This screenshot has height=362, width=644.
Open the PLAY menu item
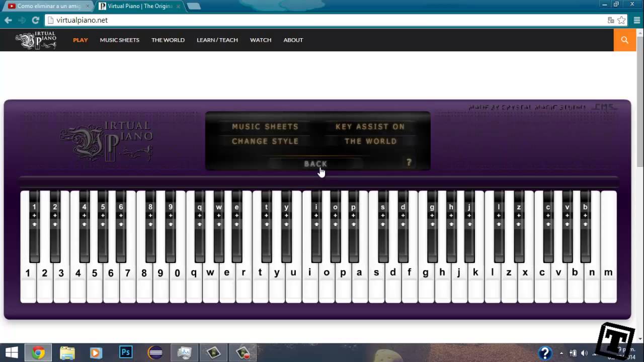click(x=80, y=40)
